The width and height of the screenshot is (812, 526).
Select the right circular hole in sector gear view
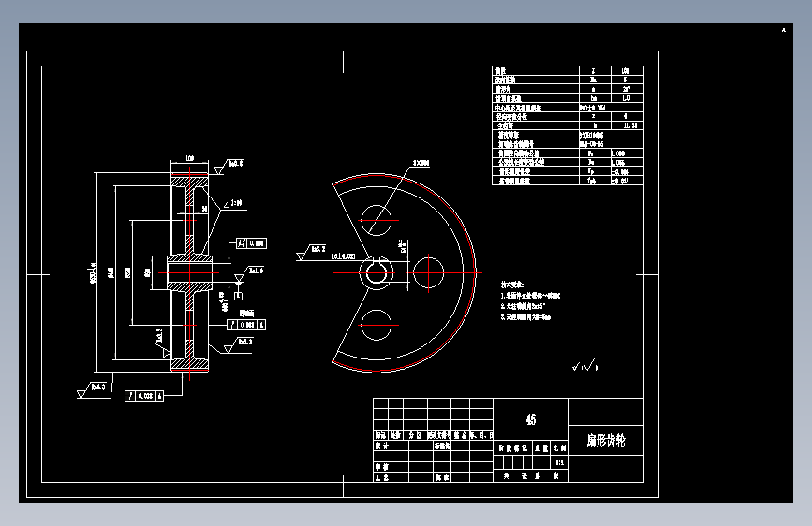(x=428, y=272)
